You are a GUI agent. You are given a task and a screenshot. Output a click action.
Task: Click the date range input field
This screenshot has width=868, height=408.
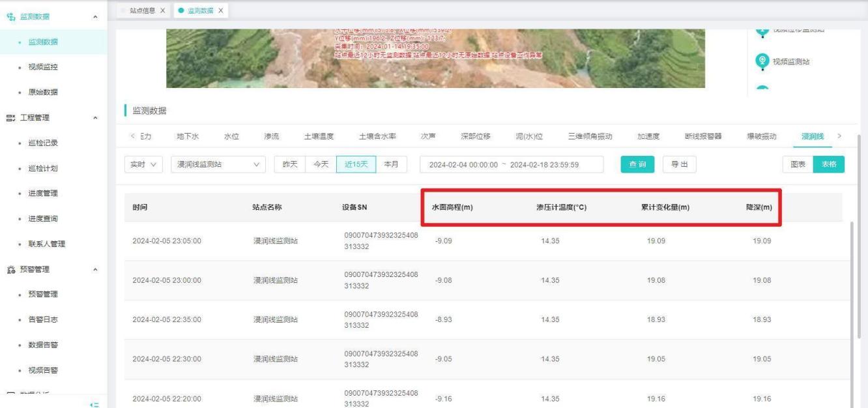[512, 165]
